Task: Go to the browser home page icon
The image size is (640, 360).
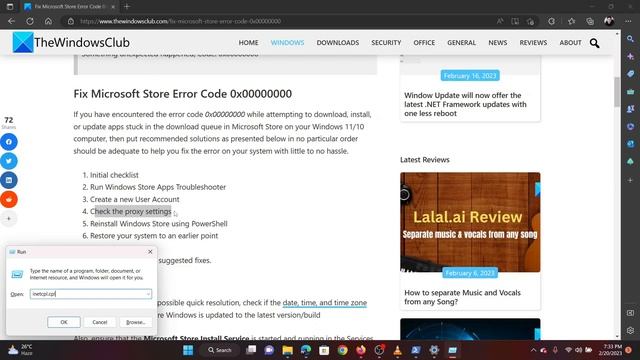Action: (x=48, y=21)
